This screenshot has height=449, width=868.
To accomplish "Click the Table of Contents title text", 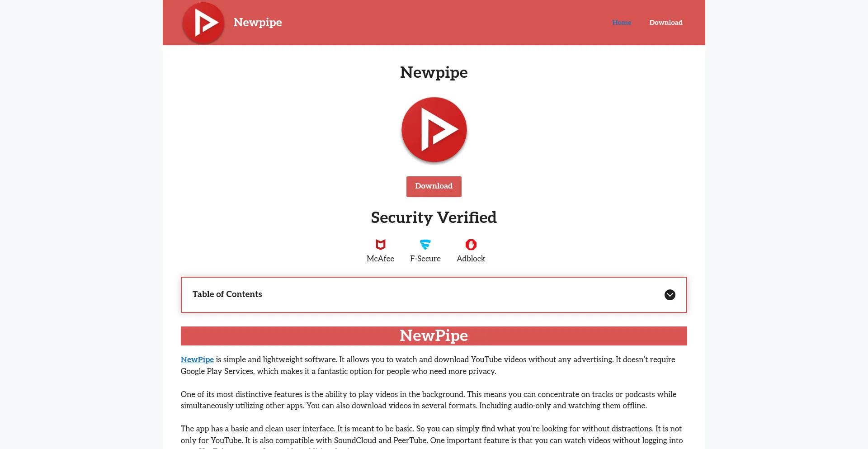I will pos(227,294).
